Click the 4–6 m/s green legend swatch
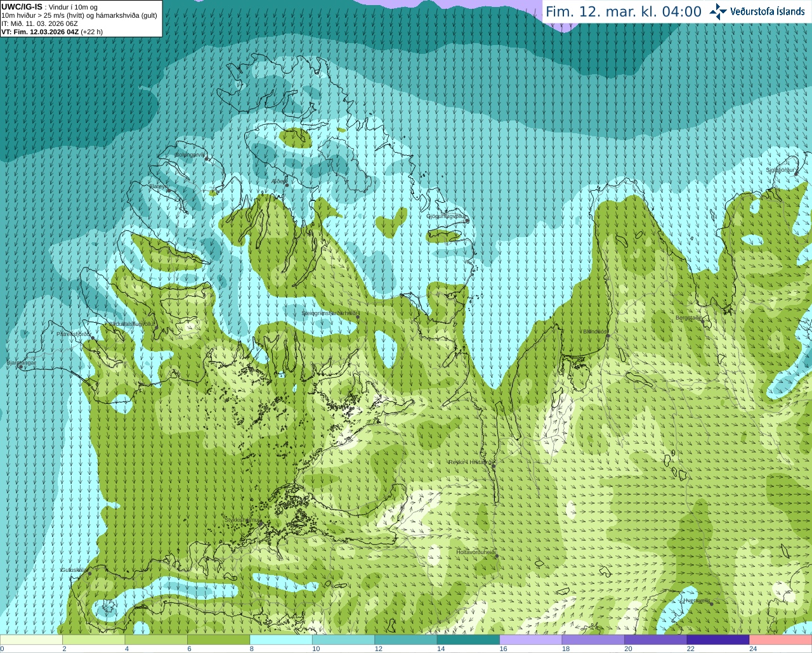 (x=156, y=640)
